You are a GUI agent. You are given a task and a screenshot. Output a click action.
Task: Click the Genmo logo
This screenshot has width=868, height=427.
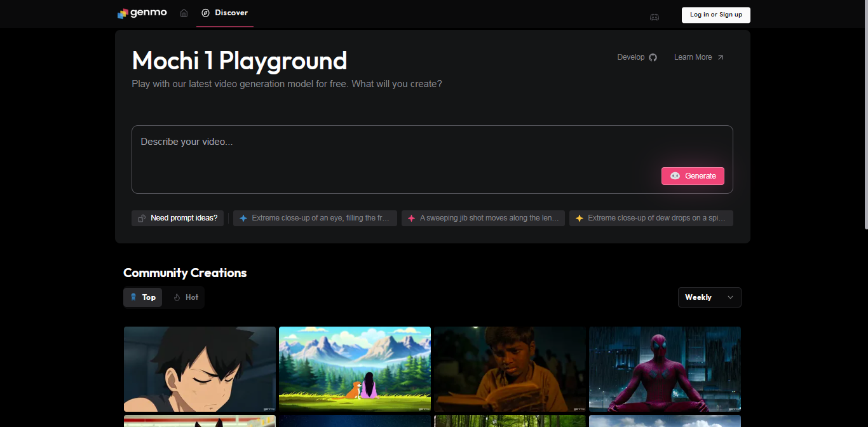pyautogui.click(x=142, y=13)
